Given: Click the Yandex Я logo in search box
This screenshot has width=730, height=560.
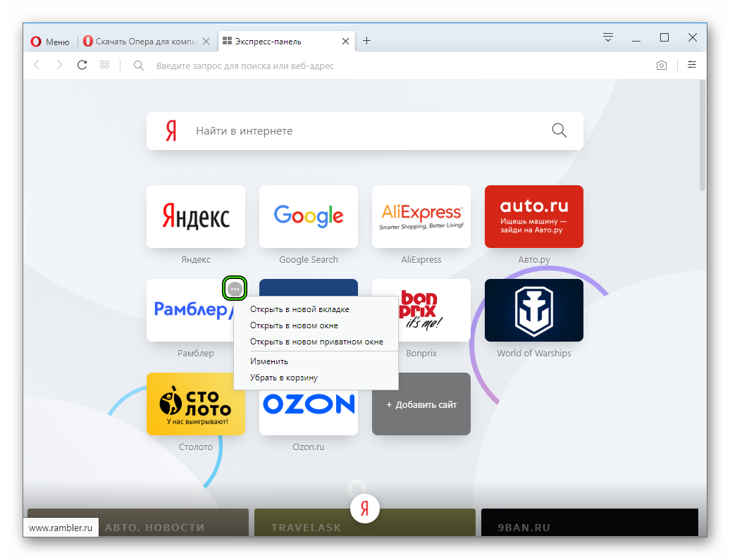Looking at the screenshot, I should [x=171, y=131].
